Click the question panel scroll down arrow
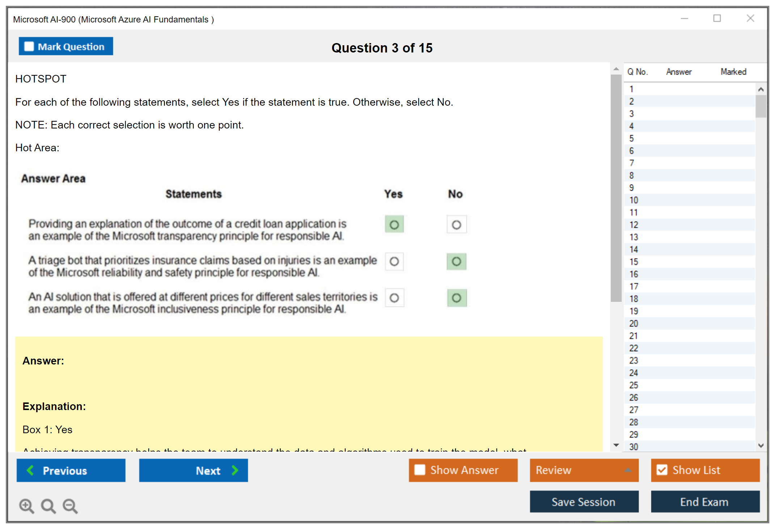This screenshot has width=778, height=532. tap(616, 445)
